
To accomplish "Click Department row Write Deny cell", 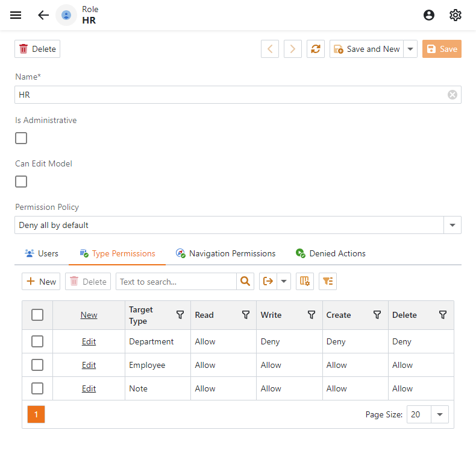I will click(x=289, y=341).
